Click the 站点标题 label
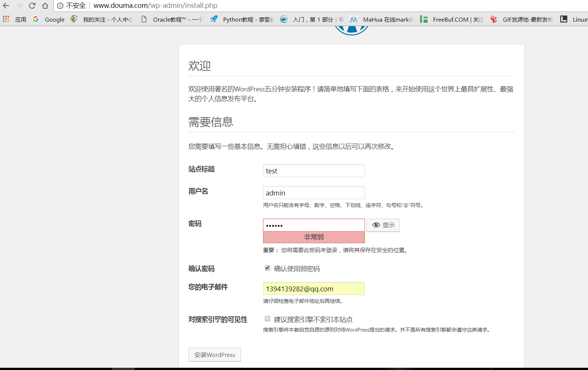The height and width of the screenshot is (370, 588). 201,169
